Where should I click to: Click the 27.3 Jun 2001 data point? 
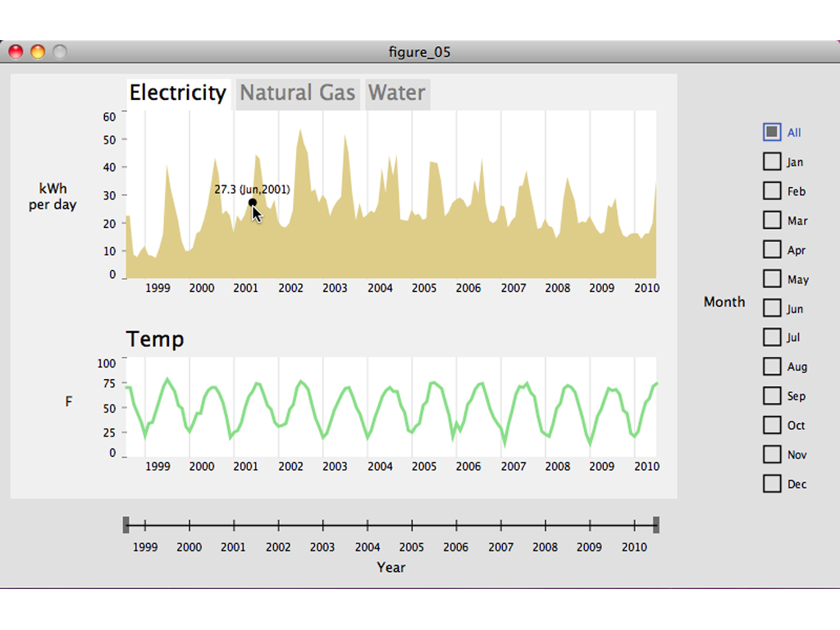(253, 203)
